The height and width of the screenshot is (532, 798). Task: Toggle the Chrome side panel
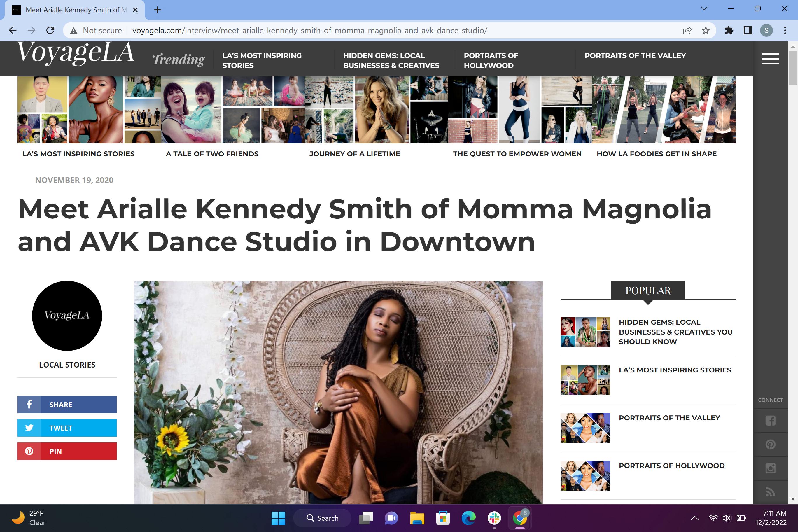[x=748, y=31]
